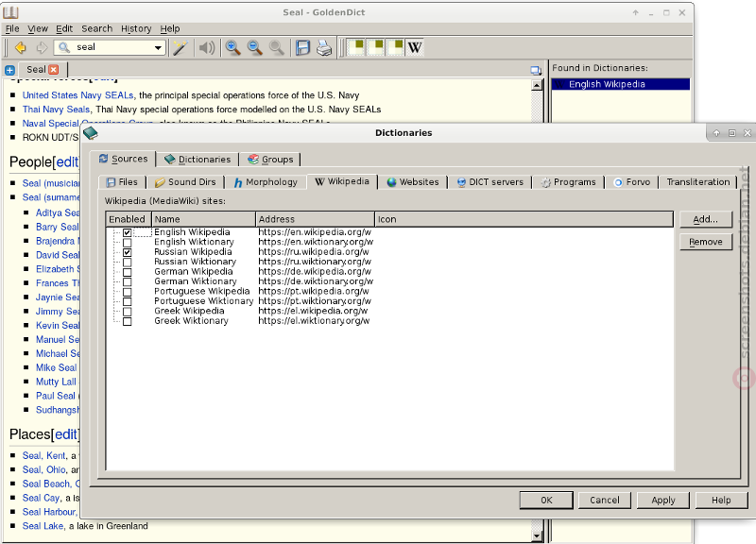This screenshot has height=544, width=756.
Task: Print the article with the printer icon
Action: (x=324, y=47)
